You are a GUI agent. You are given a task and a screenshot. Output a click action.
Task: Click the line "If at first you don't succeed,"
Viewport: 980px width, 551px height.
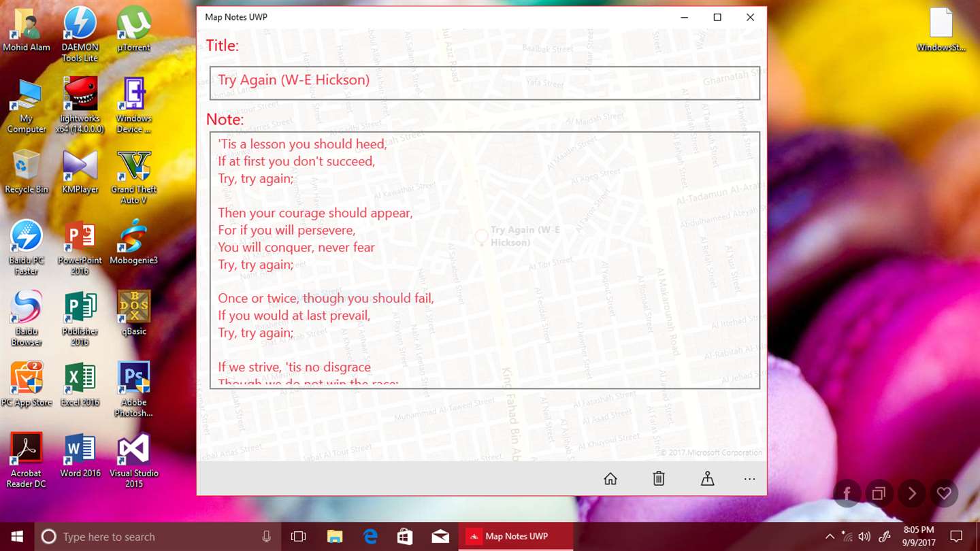pyautogui.click(x=297, y=161)
